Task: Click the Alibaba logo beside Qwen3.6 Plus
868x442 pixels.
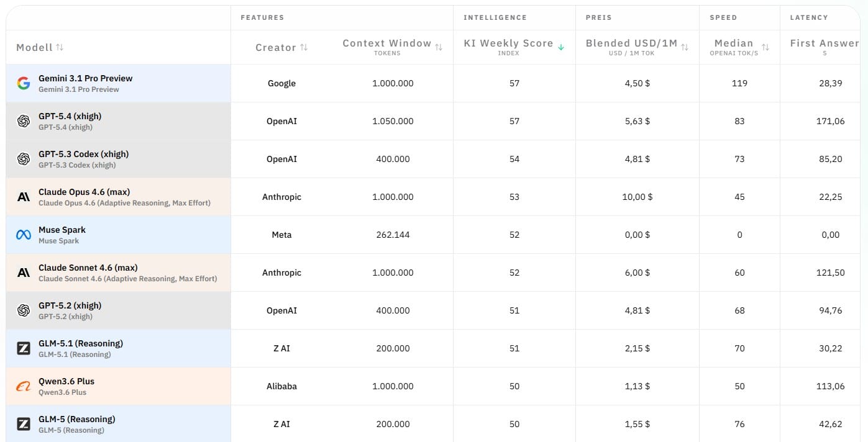Action: click(x=24, y=386)
